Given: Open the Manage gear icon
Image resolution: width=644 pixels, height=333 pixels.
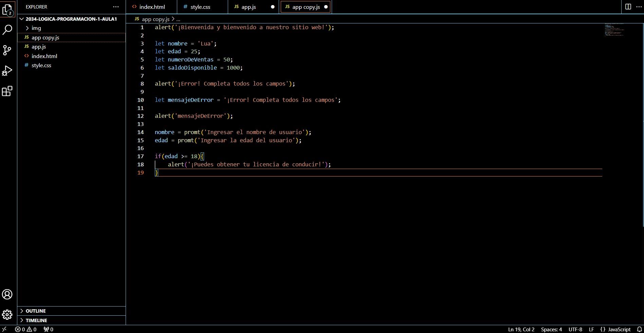Looking at the screenshot, I should [7, 315].
